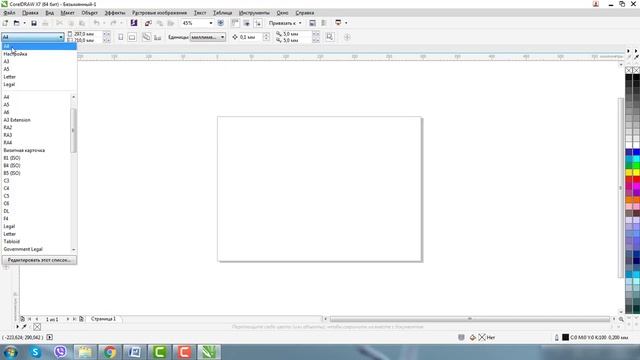Click the page width field 297,0 мм
The width and height of the screenshot is (640, 360).
[x=87, y=34]
